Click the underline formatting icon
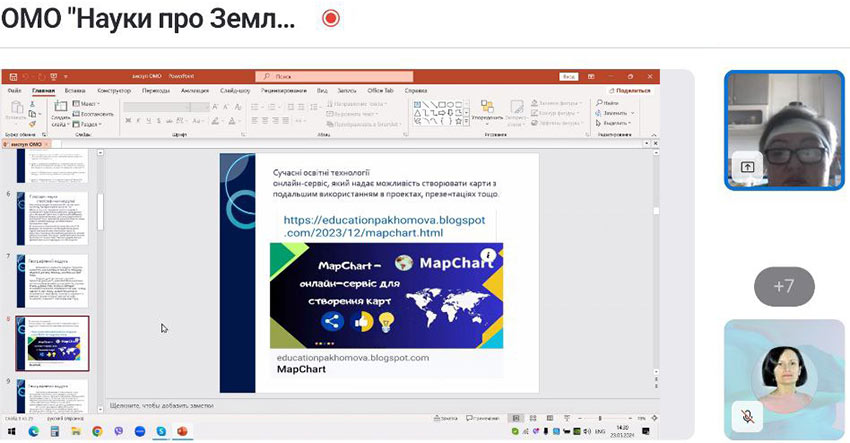The height and width of the screenshot is (443, 850). coord(149,120)
